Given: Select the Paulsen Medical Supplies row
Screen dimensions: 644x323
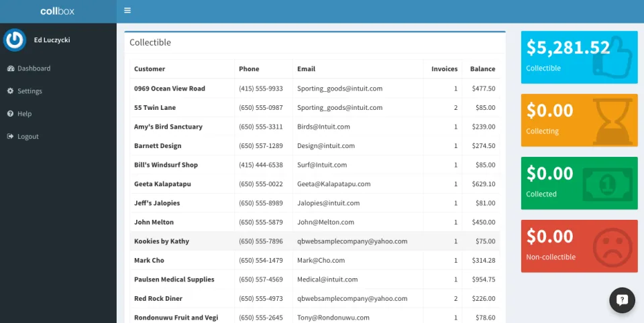Looking at the screenshot, I should pyautogui.click(x=315, y=279).
